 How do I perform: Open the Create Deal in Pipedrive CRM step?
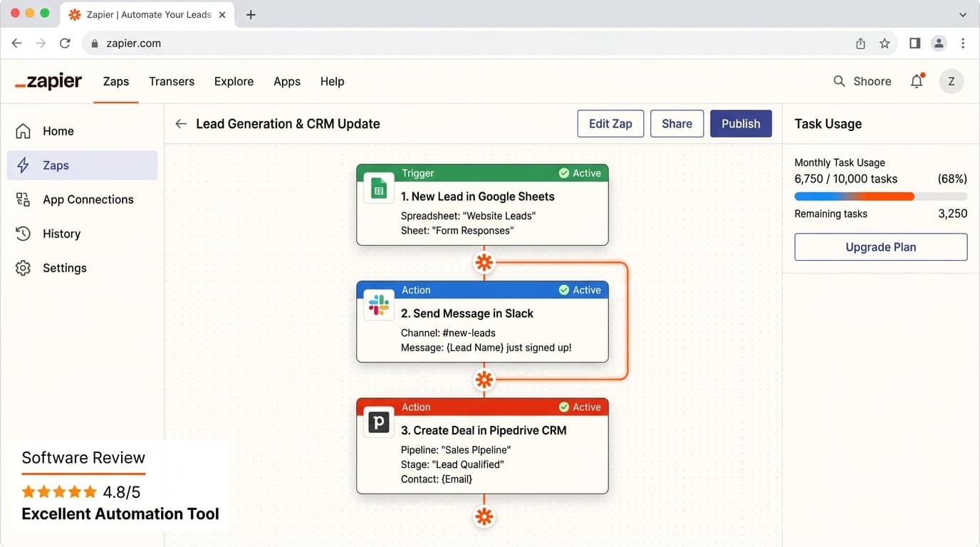(482, 446)
